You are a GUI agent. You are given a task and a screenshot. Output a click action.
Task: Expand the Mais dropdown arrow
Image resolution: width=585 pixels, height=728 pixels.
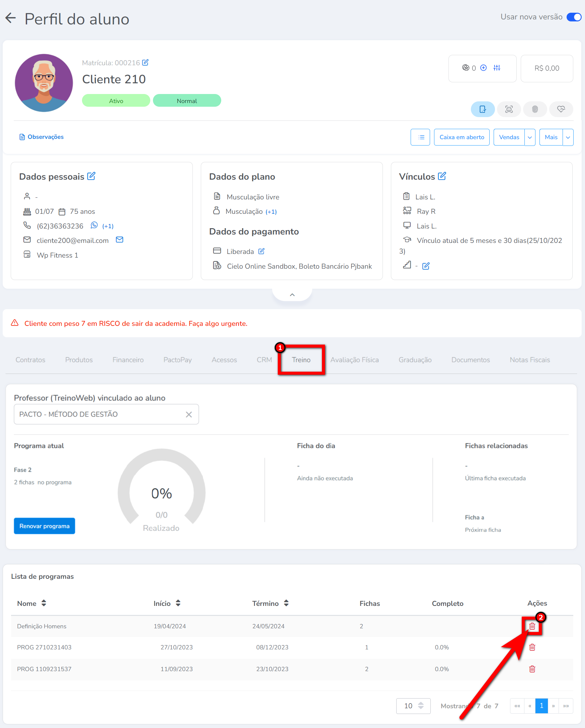tap(568, 137)
